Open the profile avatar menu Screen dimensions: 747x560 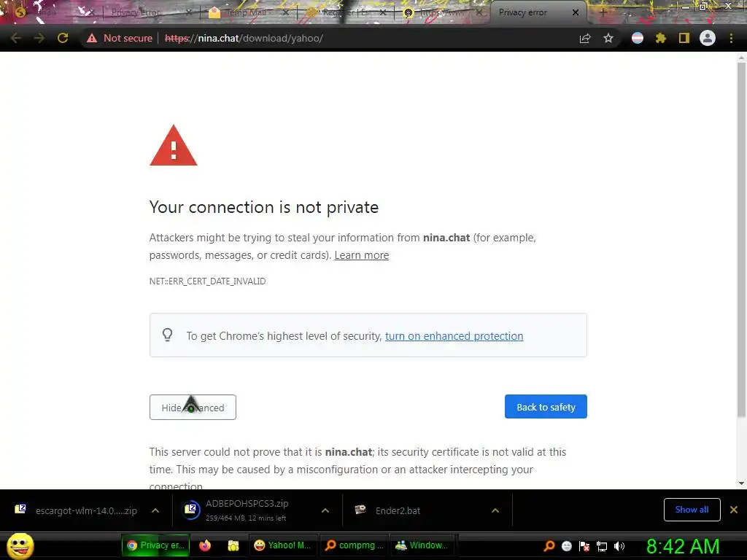pyautogui.click(x=708, y=38)
